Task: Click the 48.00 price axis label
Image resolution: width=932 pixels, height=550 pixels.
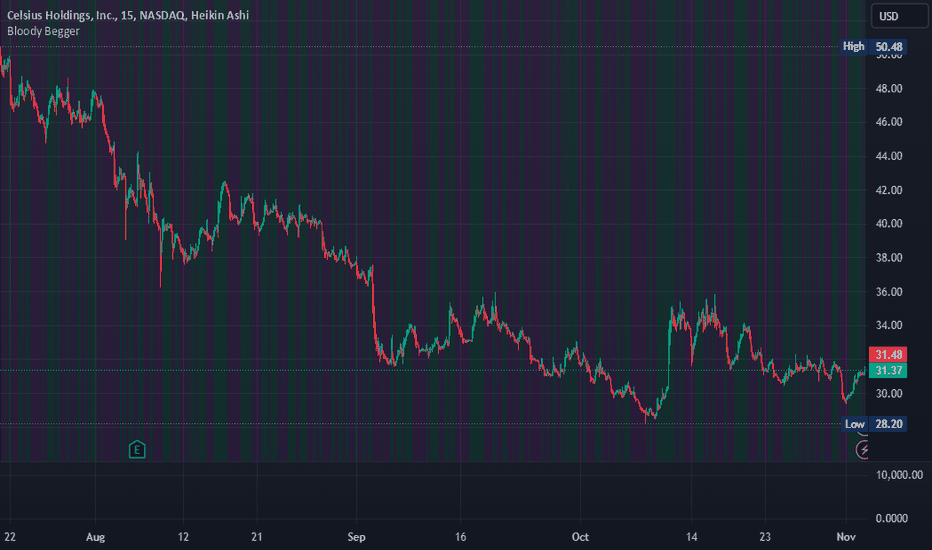Action: [x=889, y=88]
